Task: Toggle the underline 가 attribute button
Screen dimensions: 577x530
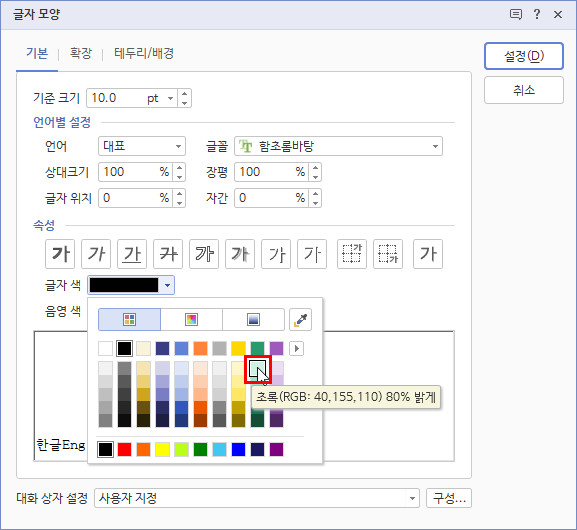Action: click(x=132, y=254)
